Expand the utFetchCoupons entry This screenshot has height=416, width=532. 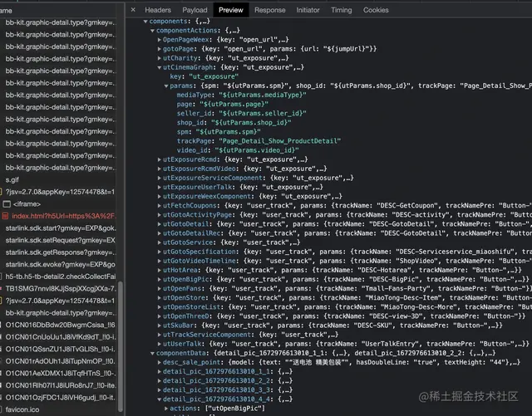point(159,205)
